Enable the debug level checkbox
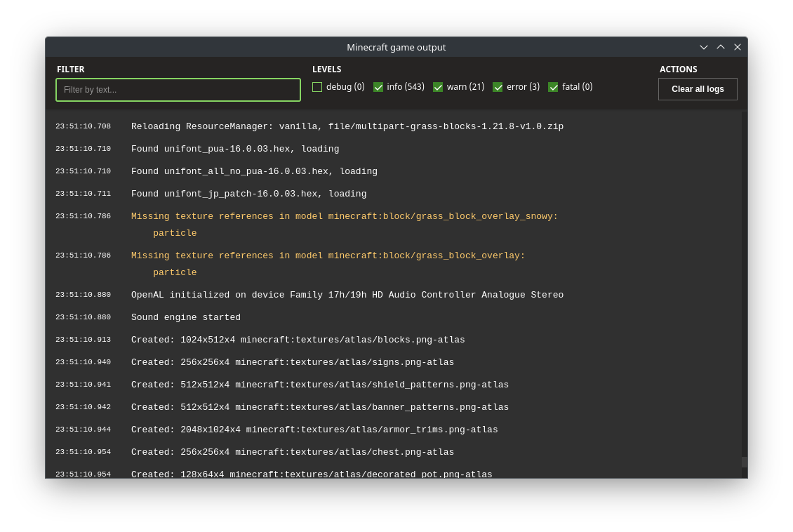The image size is (793, 532). (x=317, y=87)
